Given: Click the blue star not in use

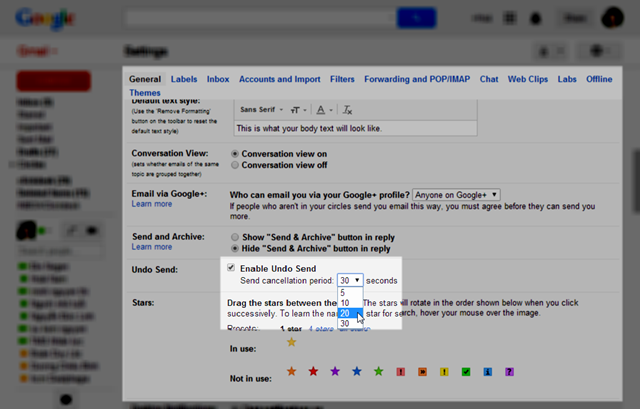Looking at the screenshot, I should 357,371.
